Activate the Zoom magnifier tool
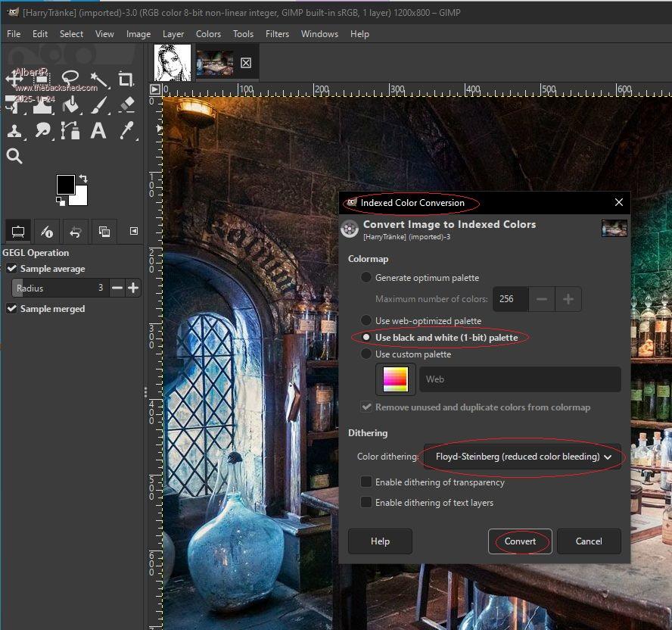This screenshot has height=630, width=672. pyautogui.click(x=14, y=156)
